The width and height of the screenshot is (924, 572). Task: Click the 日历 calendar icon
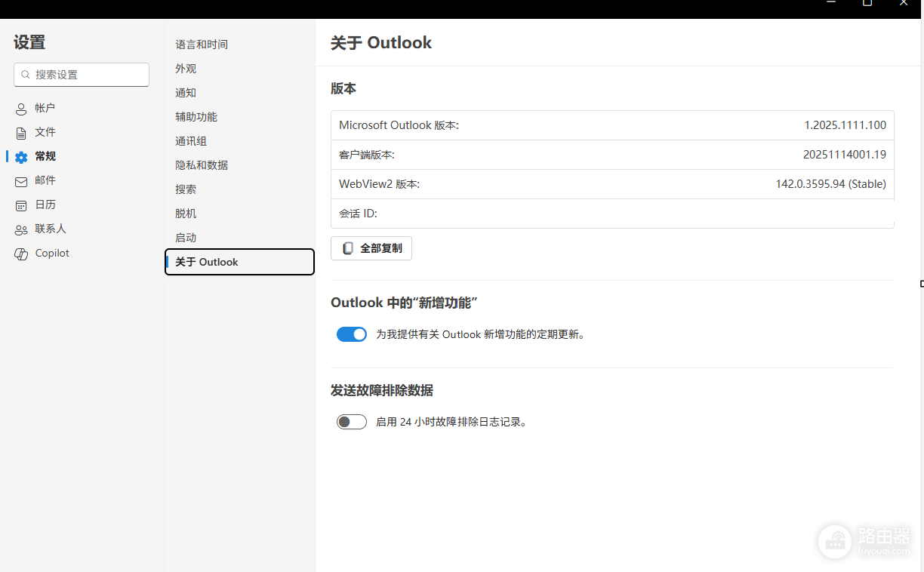tap(21, 205)
